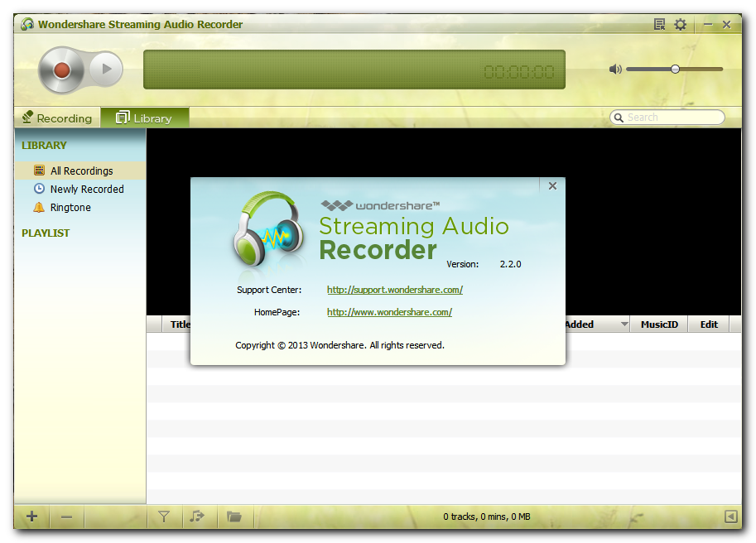Start recording with the red record button
Screen dimensions: 756x543
pos(61,70)
